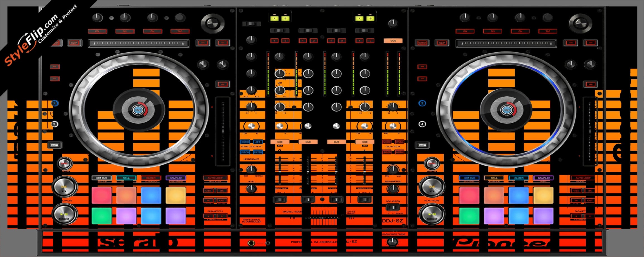
Task: Click the master CUE button near the top knob
Action: 393,41
